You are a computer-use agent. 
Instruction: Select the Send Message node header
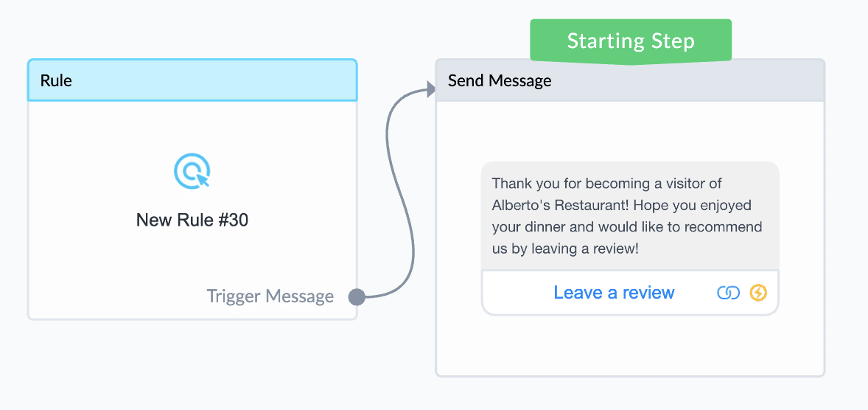click(630, 81)
